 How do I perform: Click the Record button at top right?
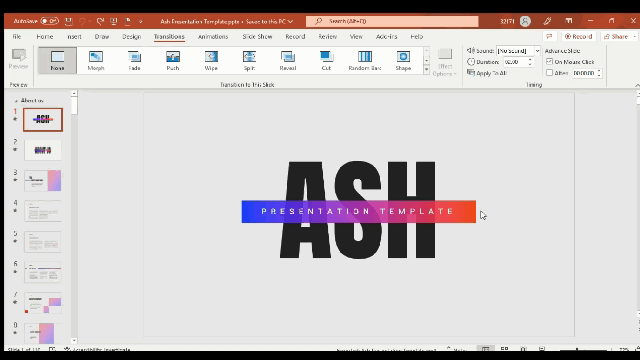pyautogui.click(x=578, y=36)
